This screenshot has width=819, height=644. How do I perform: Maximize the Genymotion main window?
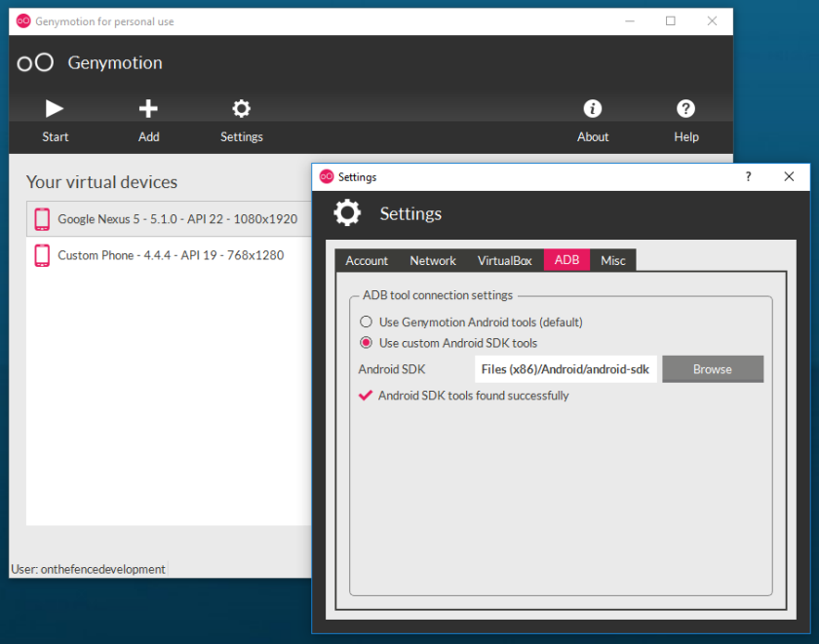(671, 20)
